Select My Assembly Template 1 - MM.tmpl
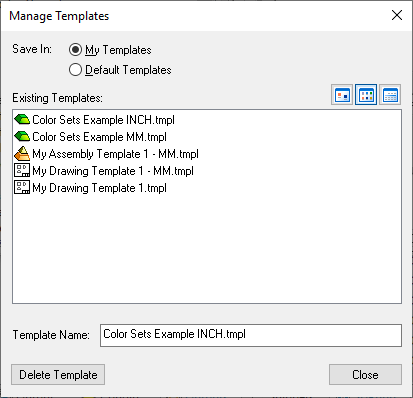This screenshot has height=398, width=413. 115,154
